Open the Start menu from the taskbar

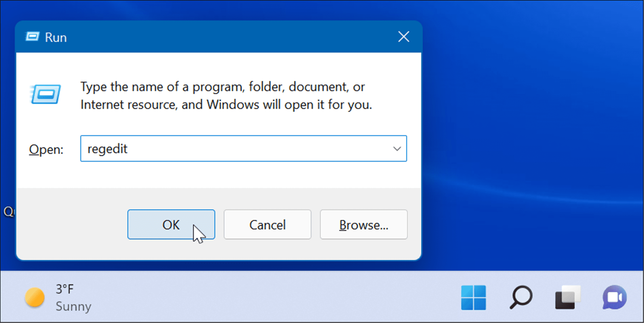click(473, 298)
